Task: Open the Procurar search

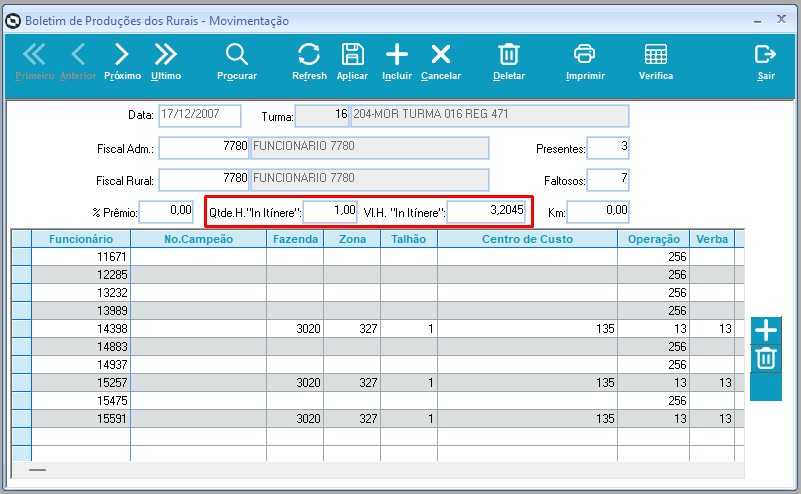Action: tap(237, 62)
